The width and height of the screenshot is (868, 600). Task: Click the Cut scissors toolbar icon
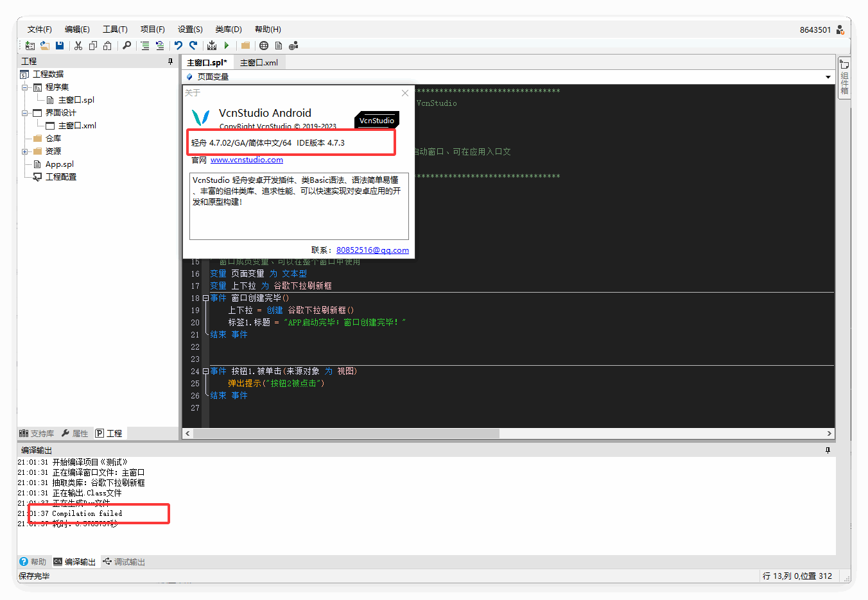click(x=78, y=46)
